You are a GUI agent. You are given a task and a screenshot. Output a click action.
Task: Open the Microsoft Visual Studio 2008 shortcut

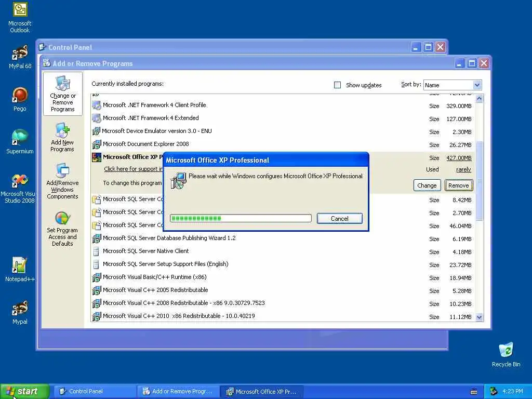click(x=19, y=188)
